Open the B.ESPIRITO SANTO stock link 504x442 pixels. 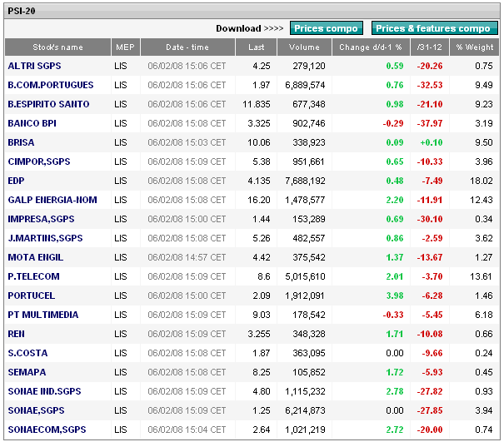[x=48, y=104]
